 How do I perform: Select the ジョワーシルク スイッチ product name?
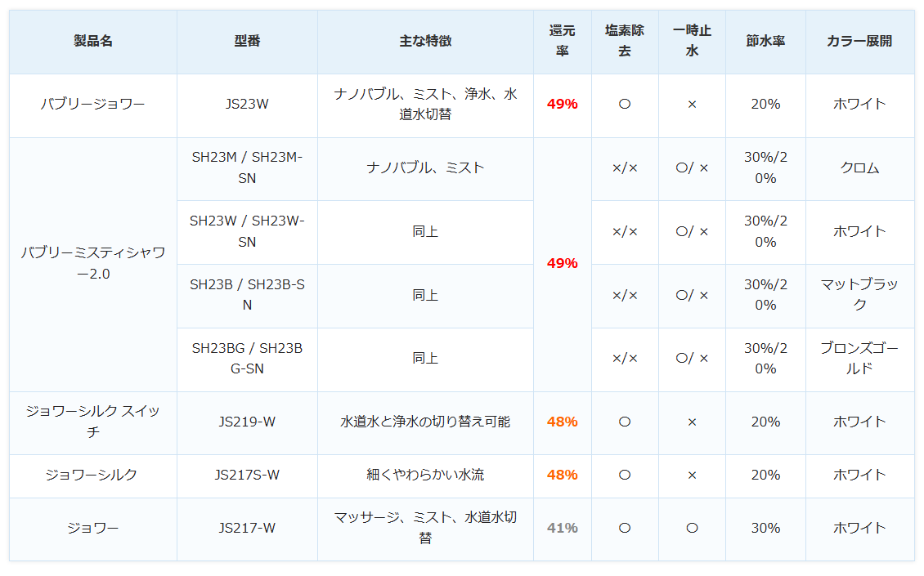93,422
